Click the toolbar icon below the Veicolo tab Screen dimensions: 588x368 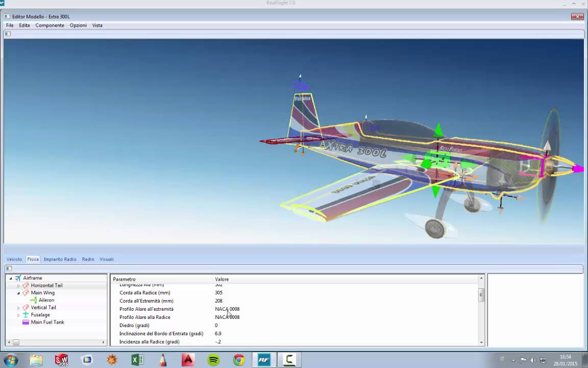pyautogui.click(x=9, y=268)
